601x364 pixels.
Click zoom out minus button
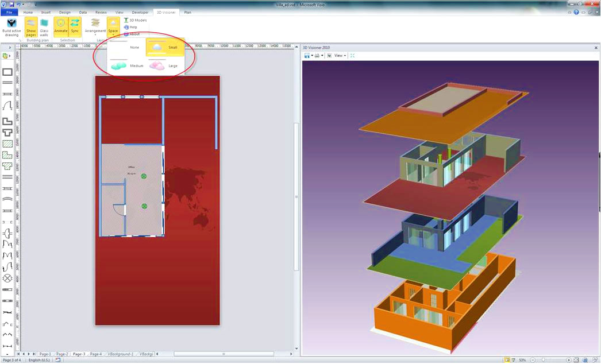click(x=533, y=360)
